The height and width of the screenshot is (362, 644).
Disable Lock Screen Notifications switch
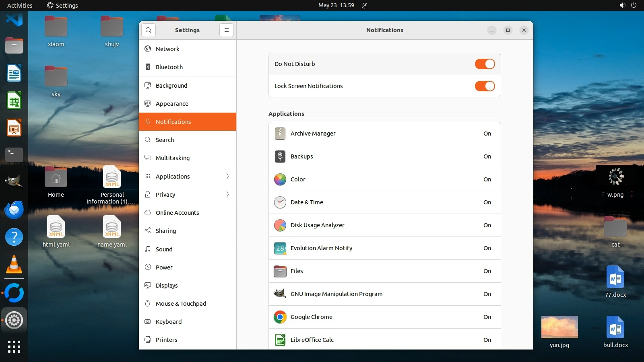[x=485, y=86]
